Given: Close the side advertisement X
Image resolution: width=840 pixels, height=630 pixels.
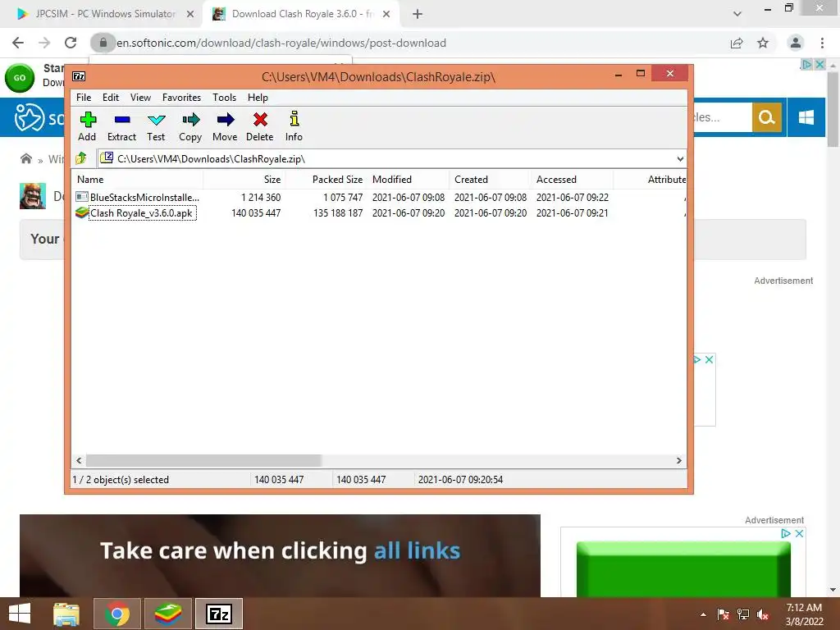Looking at the screenshot, I should click(709, 359).
